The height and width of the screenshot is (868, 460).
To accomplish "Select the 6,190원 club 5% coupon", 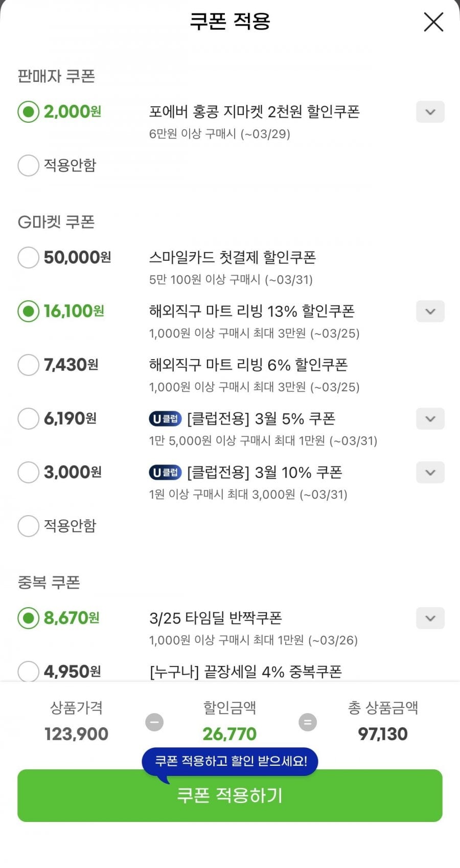I will (x=28, y=418).
